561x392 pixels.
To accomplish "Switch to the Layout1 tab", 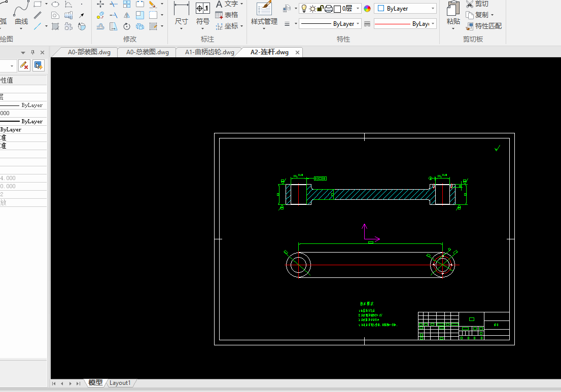I will (x=120, y=383).
